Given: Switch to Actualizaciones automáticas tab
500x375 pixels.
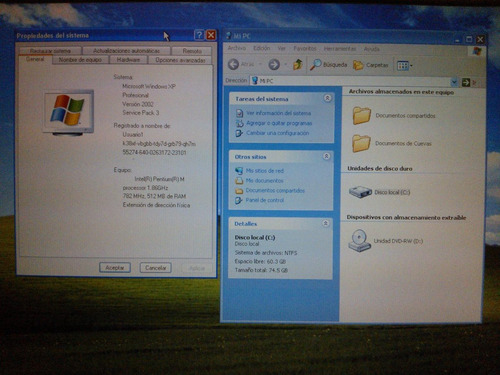Looking at the screenshot, I should click(x=126, y=51).
